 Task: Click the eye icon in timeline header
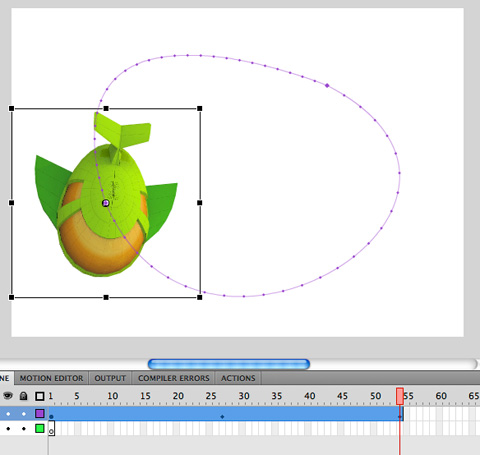(8, 396)
